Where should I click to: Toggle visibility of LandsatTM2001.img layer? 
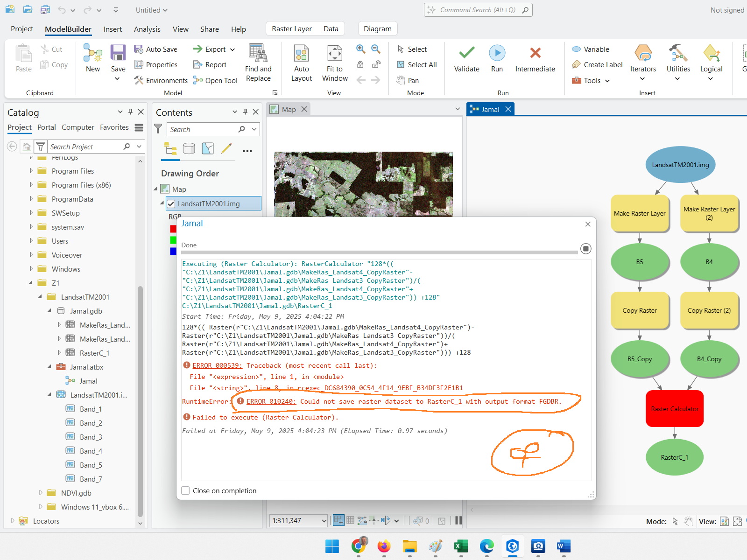pyautogui.click(x=171, y=203)
